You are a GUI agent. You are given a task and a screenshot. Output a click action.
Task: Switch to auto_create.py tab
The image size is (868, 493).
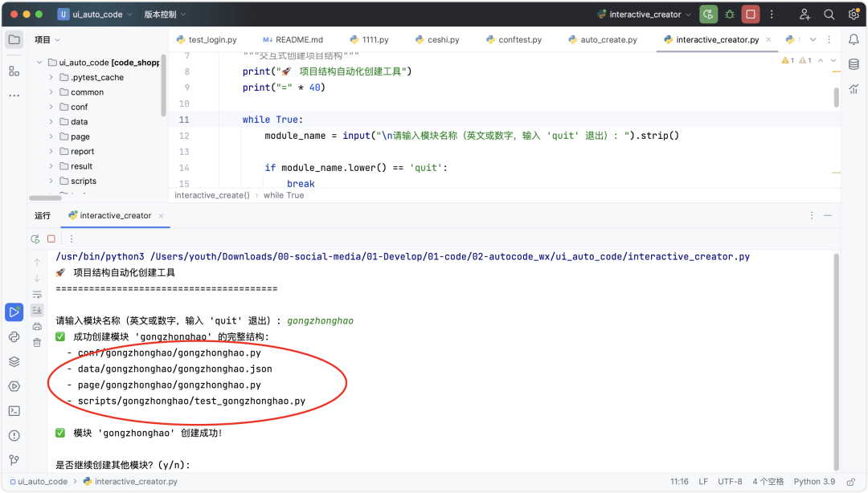click(x=602, y=39)
